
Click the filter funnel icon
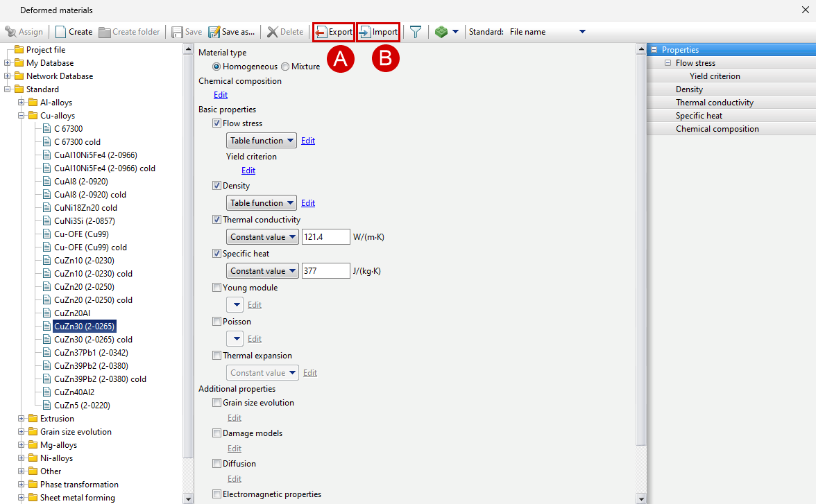coord(415,32)
